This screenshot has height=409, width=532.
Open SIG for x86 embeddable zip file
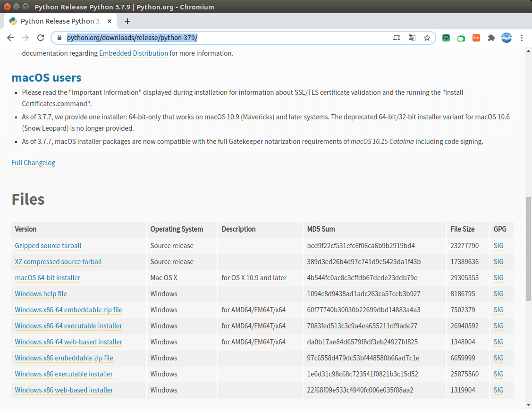pos(498,358)
